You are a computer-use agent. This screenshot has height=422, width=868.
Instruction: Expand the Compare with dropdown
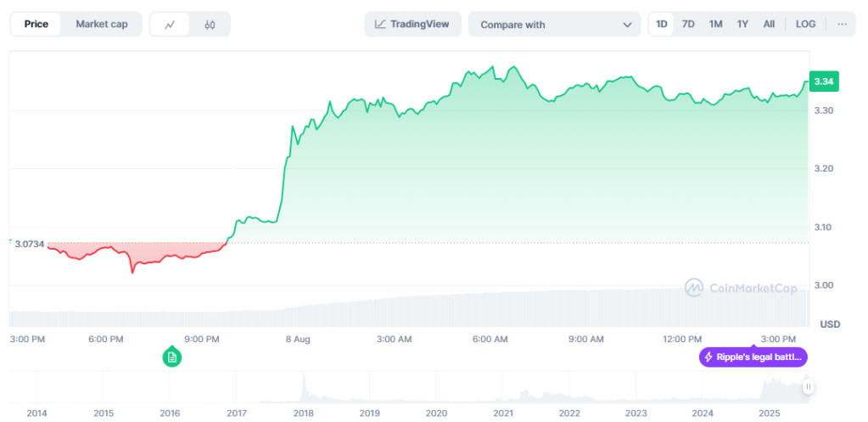click(x=555, y=25)
